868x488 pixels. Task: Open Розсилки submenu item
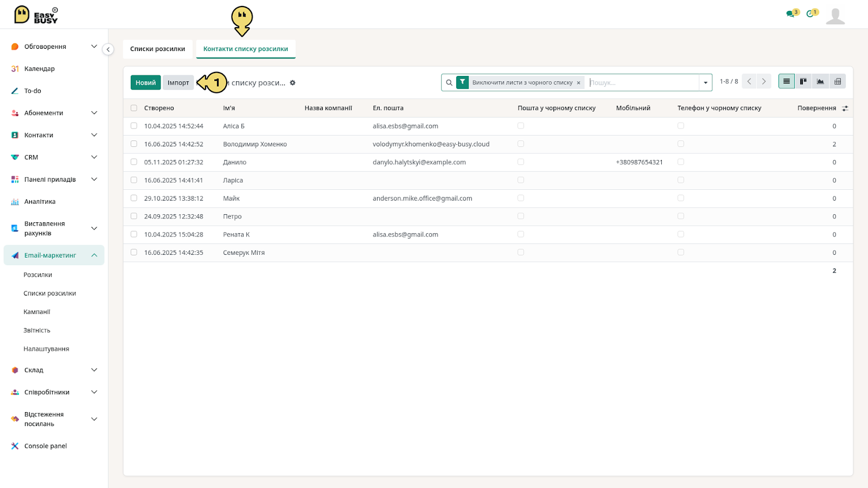[x=38, y=275]
